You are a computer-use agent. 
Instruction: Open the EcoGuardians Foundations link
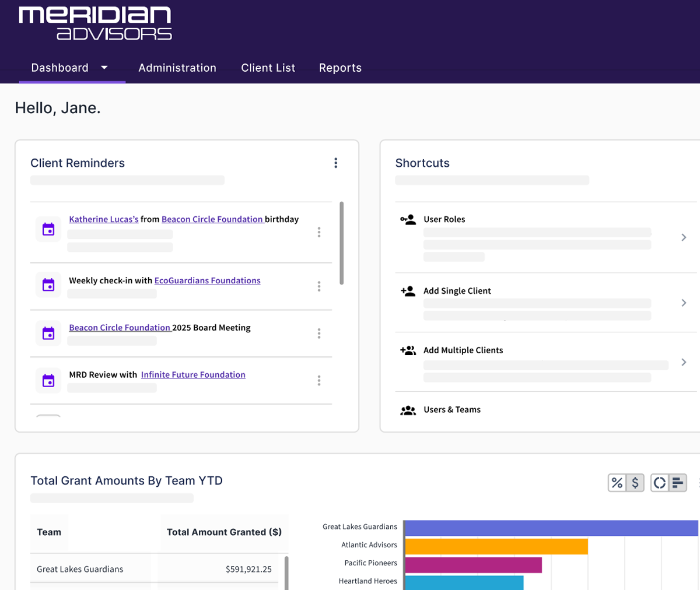click(x=207, y=281)
